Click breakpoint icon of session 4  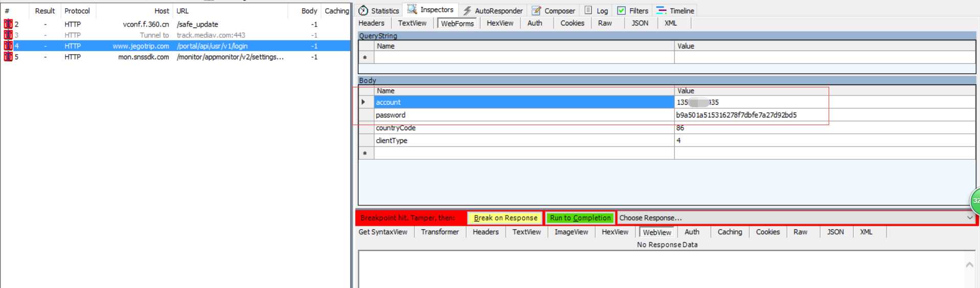tap(8, 45)
